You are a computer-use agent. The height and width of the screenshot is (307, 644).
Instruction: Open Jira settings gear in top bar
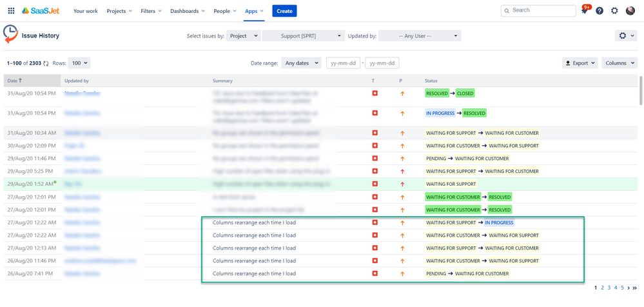614,11
